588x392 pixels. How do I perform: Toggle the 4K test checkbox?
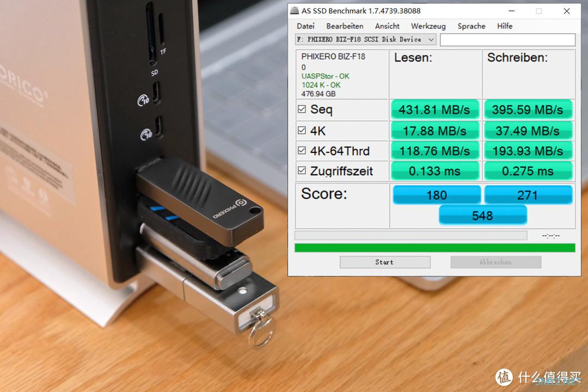coord(302,130)
